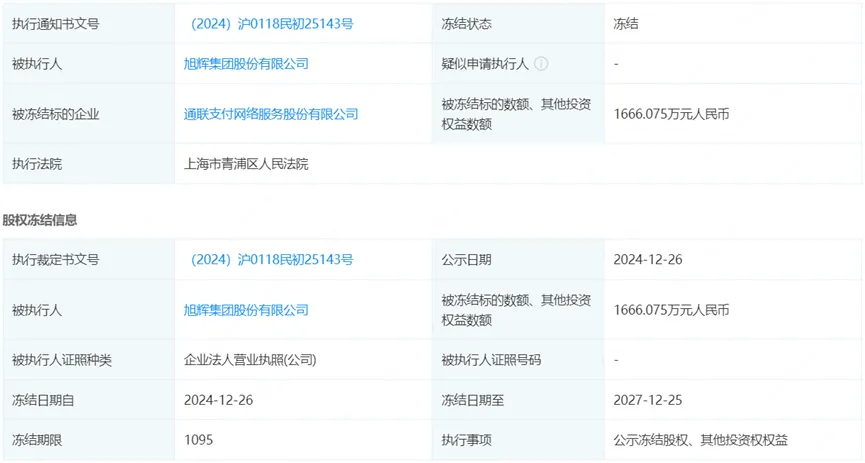Click 冻结日期自 value 2024-12-26
Screen dimensions: 865x463
pos(218,400)
